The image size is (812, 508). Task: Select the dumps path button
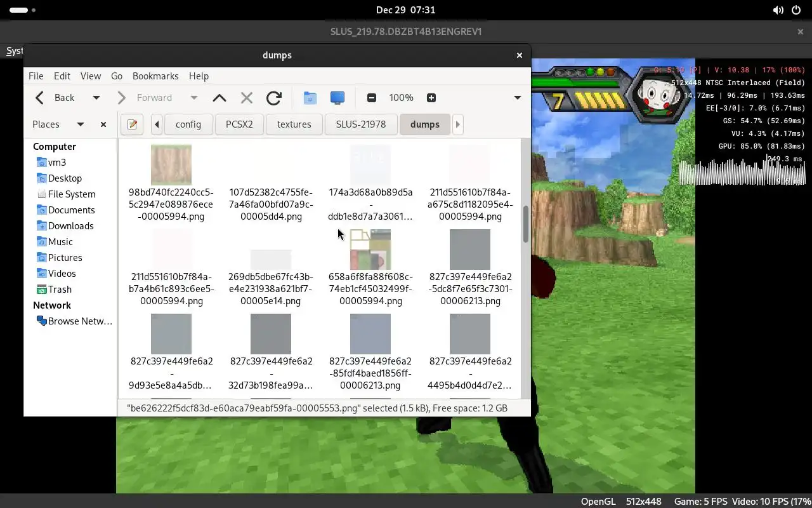[425, 124]
